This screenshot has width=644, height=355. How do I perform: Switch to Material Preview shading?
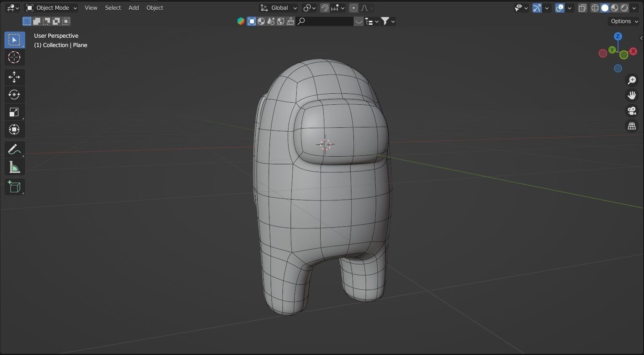click(614, 8)
